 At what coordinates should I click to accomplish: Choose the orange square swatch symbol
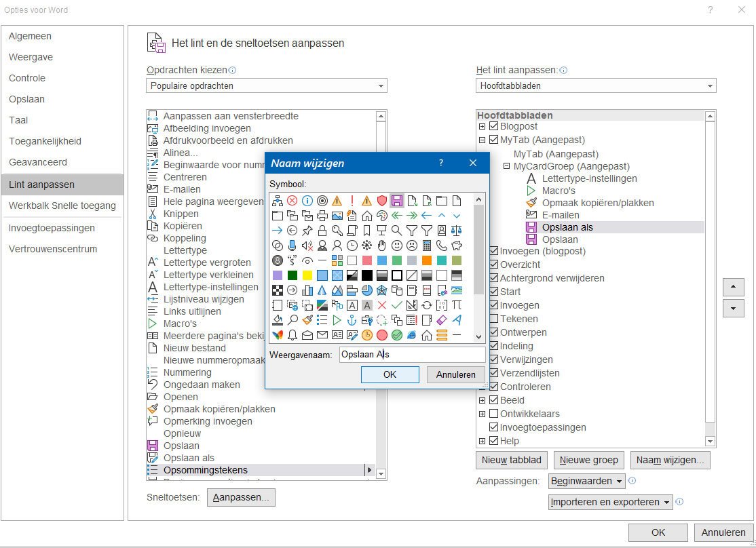pyautogui.click(x=427, y=260)
